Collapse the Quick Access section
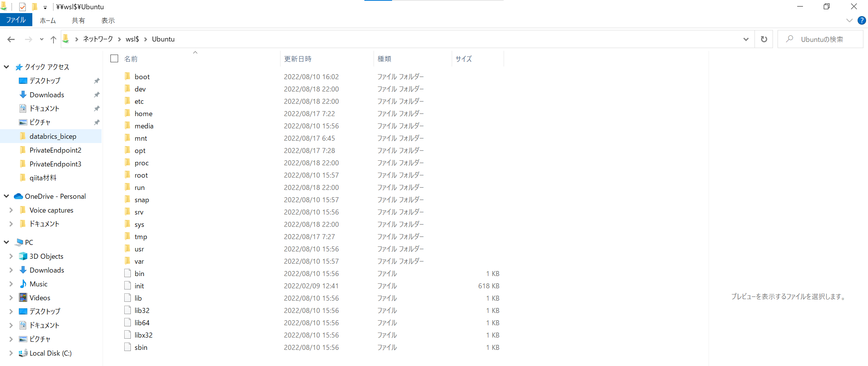 [7, 67]
